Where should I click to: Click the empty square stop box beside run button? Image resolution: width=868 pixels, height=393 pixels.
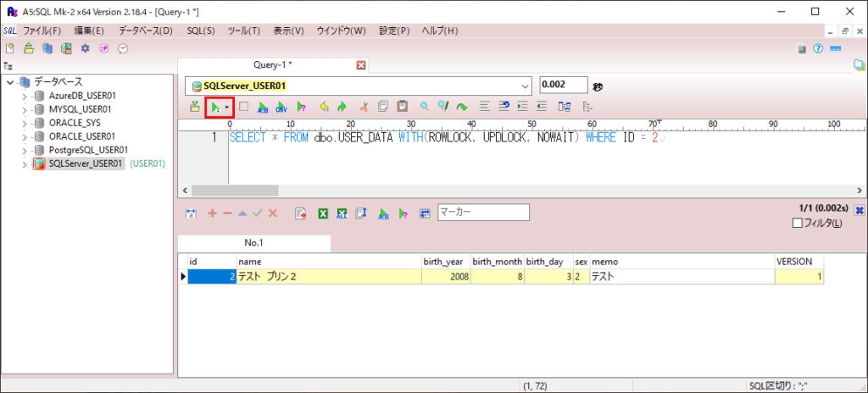[244, 108]
